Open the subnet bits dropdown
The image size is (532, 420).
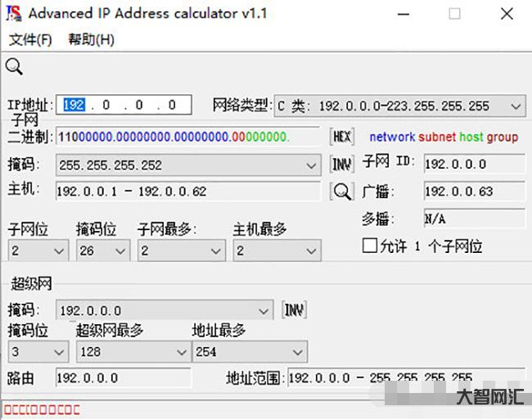point(59,251)
